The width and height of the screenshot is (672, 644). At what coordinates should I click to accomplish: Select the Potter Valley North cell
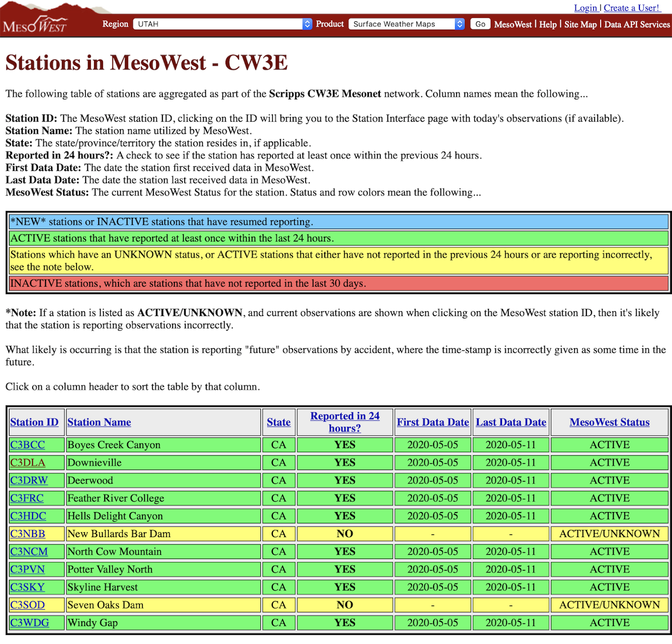[x=164, y=569]
